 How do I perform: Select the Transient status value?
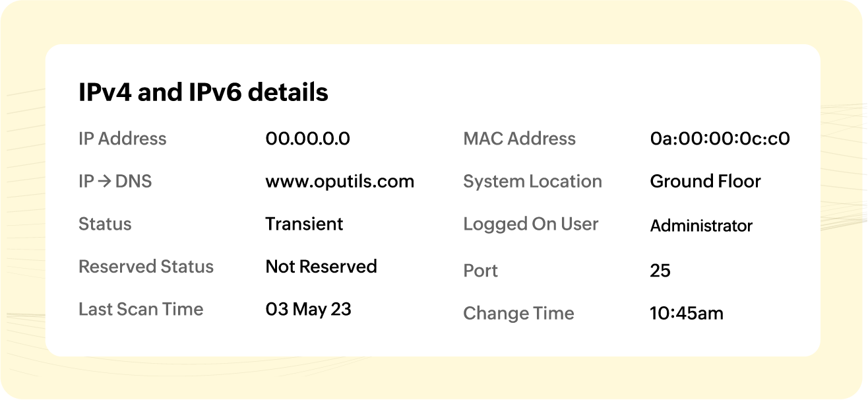click(x=304, y=224)
